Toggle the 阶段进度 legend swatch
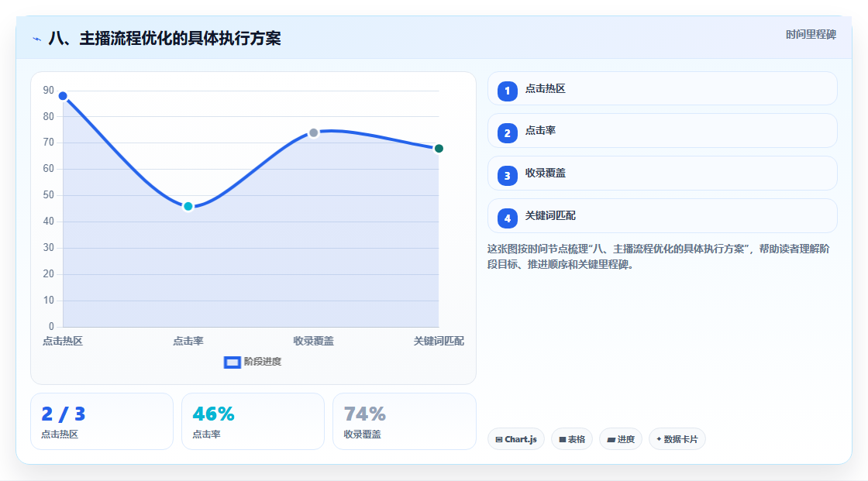Image resolution: width=868 pixels, height=481 pixels. [x=232, y=362]
